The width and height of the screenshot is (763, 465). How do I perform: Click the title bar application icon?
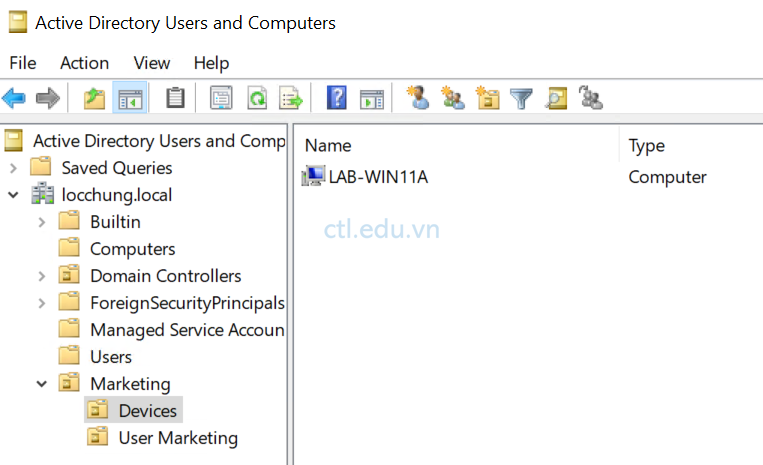coord(18,22)
